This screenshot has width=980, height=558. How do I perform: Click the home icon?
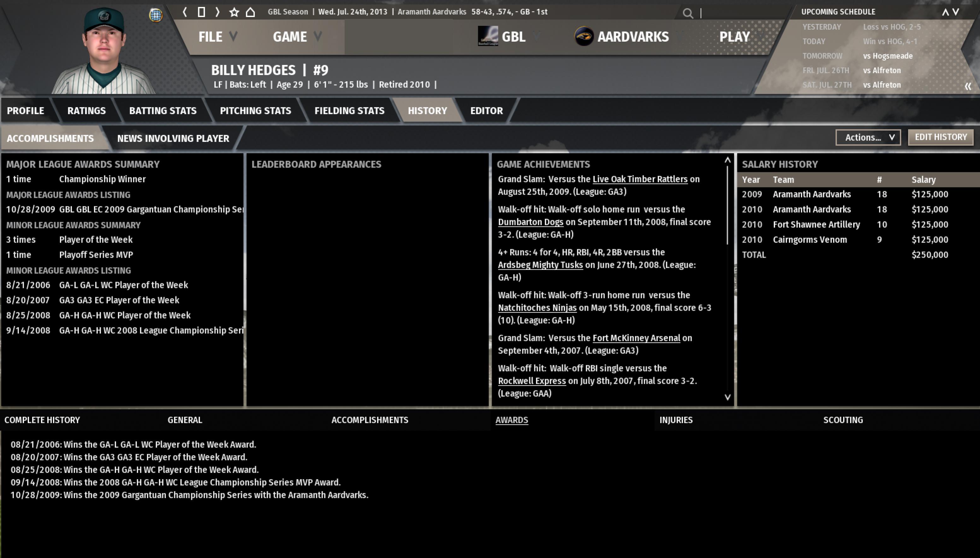tap(250, 12)
